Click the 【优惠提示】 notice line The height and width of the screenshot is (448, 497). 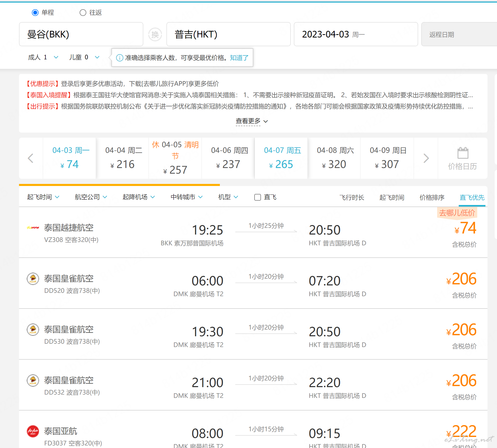(x=122, y=84)
